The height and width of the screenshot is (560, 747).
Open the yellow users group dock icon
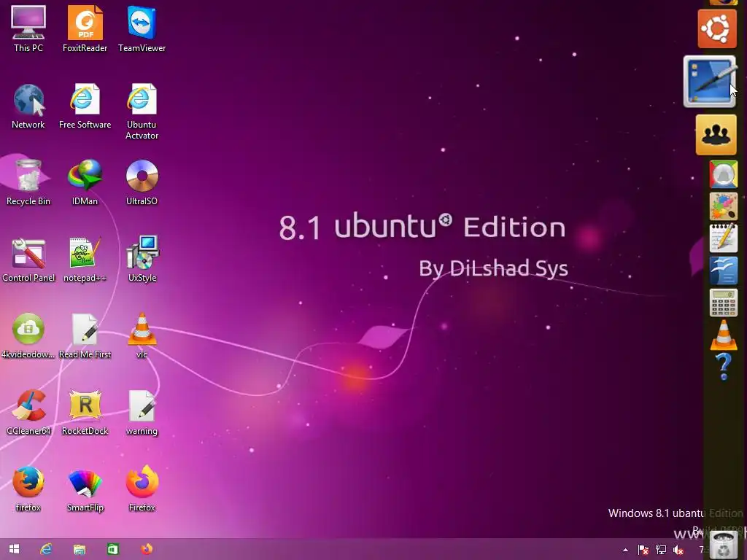click(x=716, y=135)
